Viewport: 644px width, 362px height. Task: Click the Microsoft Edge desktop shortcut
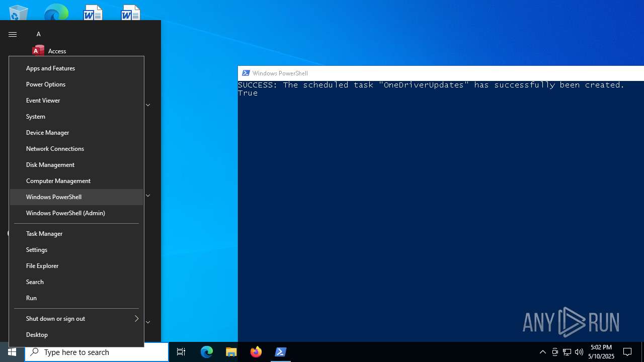(56, 12)
